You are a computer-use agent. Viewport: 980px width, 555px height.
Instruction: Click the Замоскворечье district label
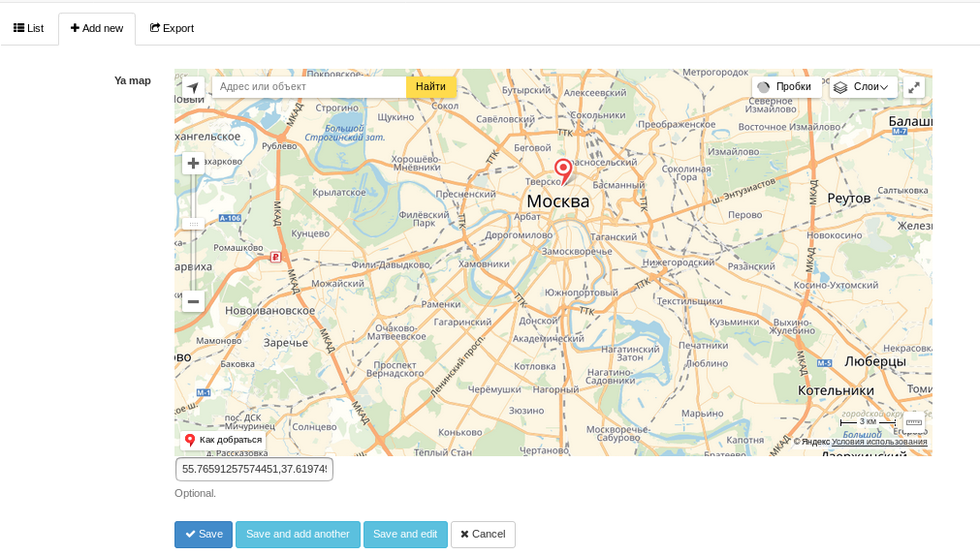577,252
